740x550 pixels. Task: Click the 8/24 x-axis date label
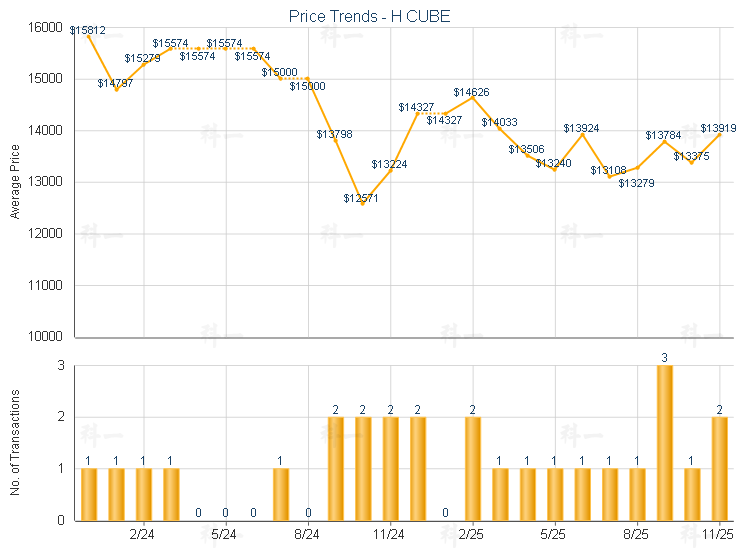point(307,537)
